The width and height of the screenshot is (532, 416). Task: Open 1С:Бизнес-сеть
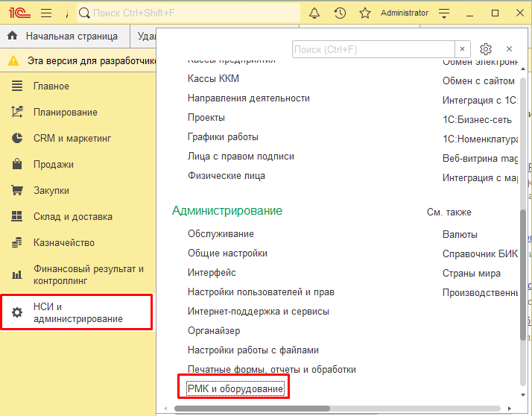tap(477, 119)
